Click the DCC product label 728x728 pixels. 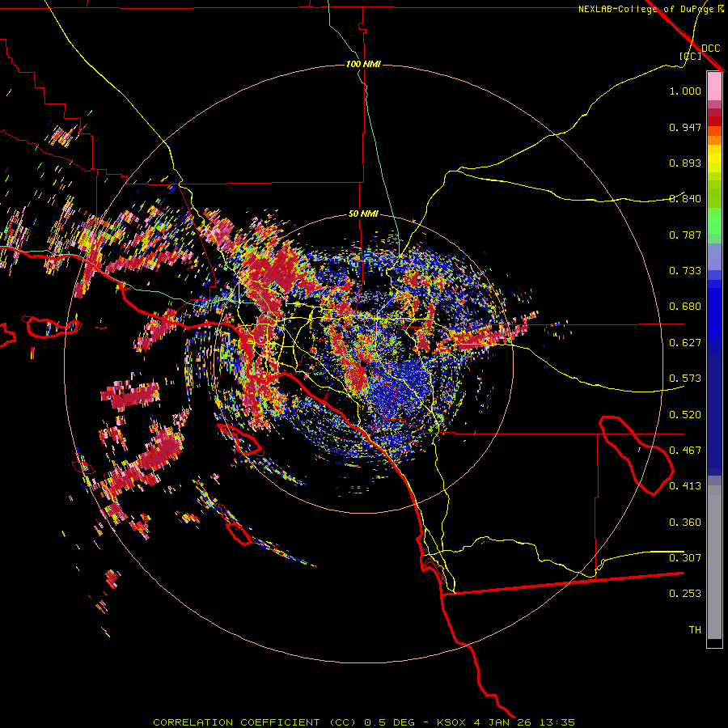tap(710, 49)
